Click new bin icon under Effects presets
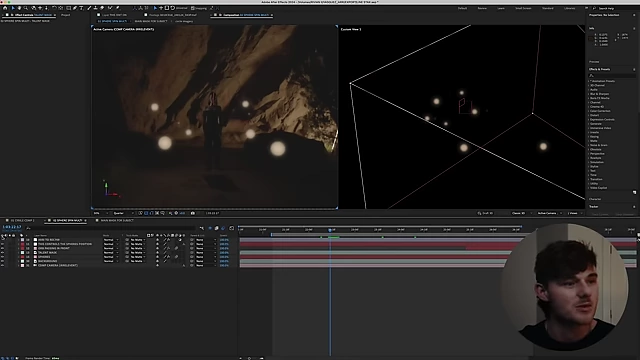This screenshot has width=640, height=360. pyautogui.click(x=634, y=192)
